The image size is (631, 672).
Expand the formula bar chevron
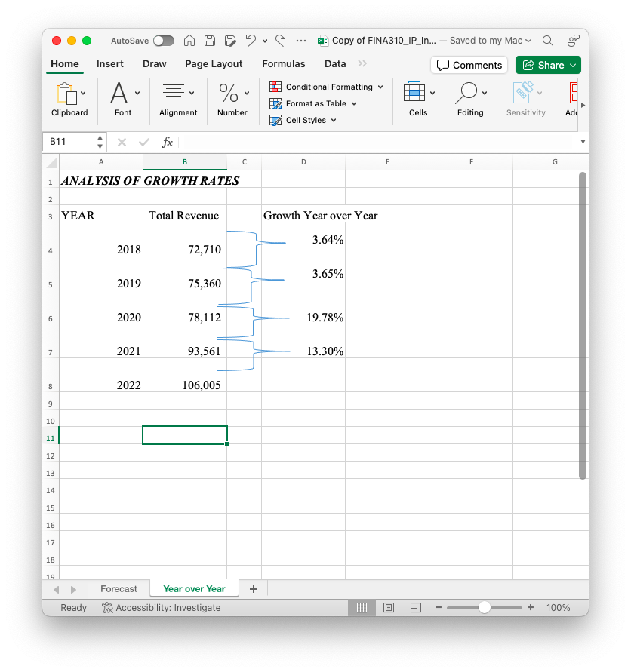pos(583,142)
